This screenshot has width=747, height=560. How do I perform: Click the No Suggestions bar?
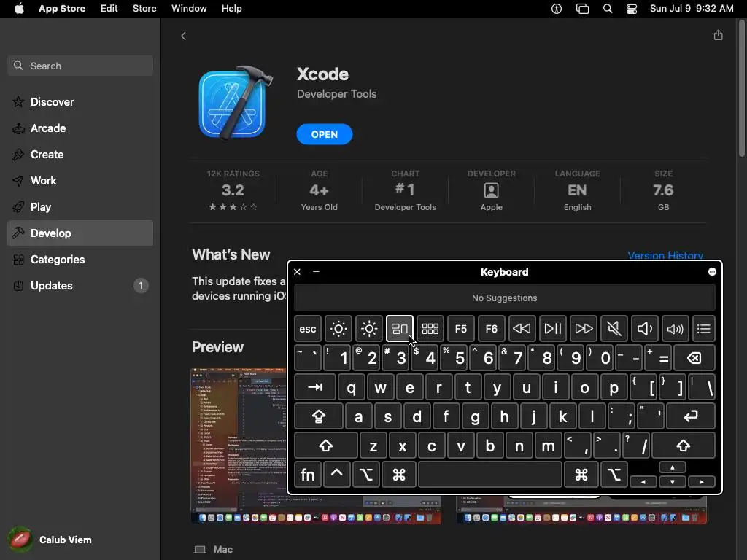coord(505,297)
